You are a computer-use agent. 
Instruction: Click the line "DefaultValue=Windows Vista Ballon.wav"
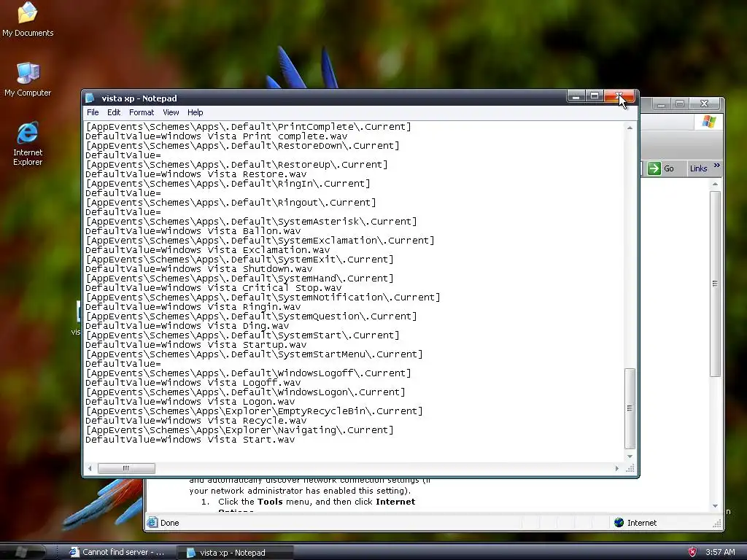[x=193, y=231]
